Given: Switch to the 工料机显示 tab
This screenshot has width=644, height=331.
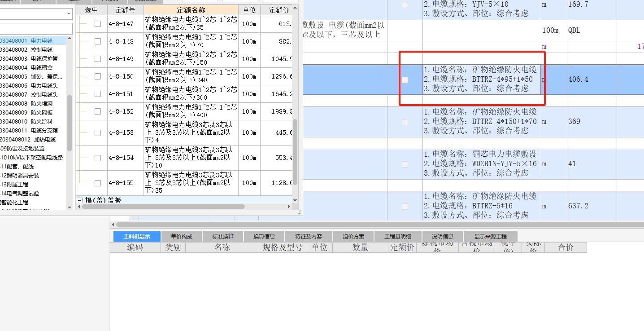Looking at the screenshot, I should tap(137, 236).
